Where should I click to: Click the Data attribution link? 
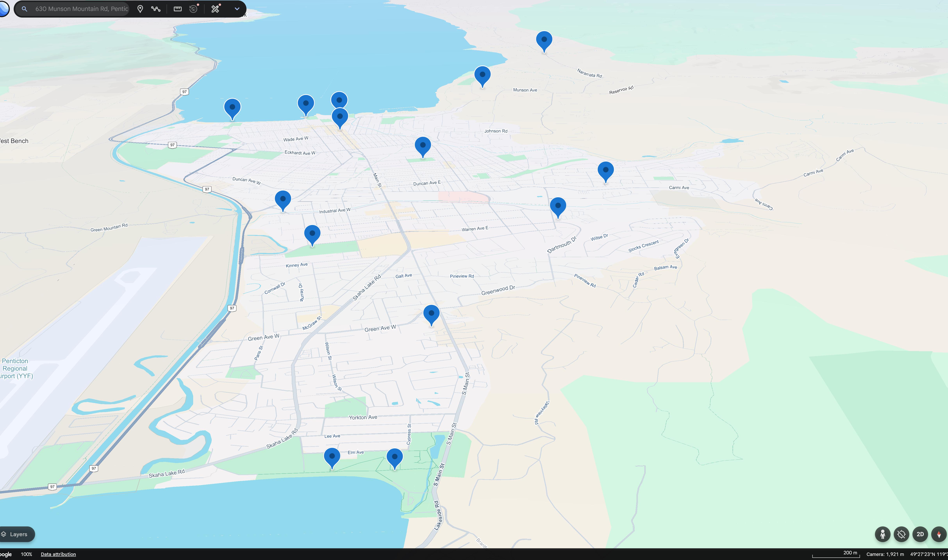pyautogui.click(x=58, y=554)
